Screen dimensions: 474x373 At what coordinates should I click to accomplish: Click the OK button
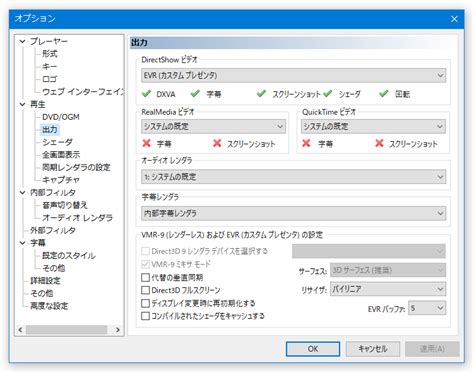coord(313,349)
